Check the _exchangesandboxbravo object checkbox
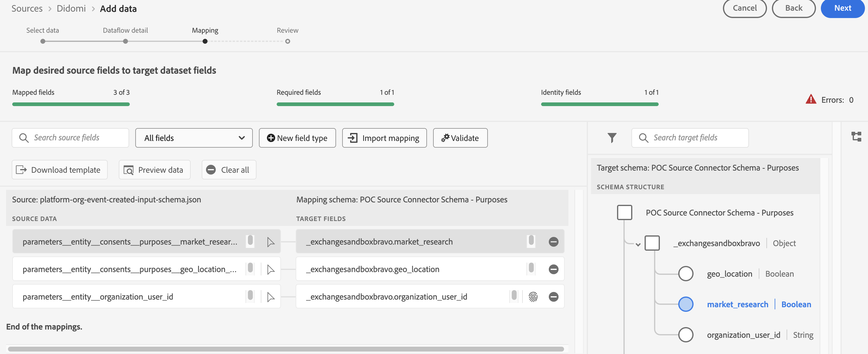This screenshot has height=354, width=868. pyautogui.click(x=652, y=243)
